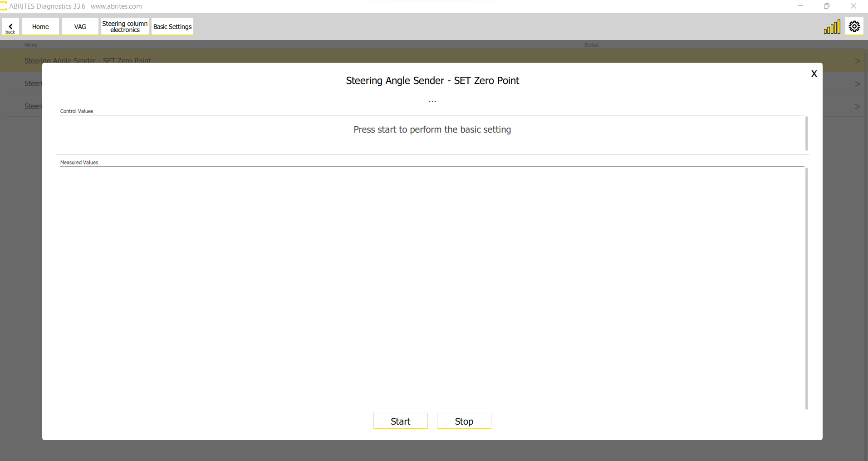
Task: Check the signal strength bars icon
Action: 832,27
